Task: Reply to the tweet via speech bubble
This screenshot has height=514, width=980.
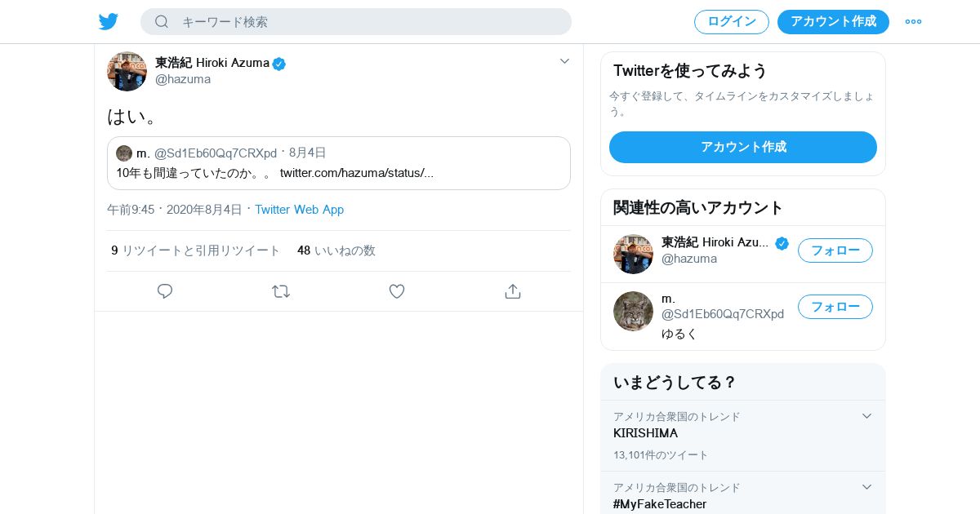Action: coord(165,291)
